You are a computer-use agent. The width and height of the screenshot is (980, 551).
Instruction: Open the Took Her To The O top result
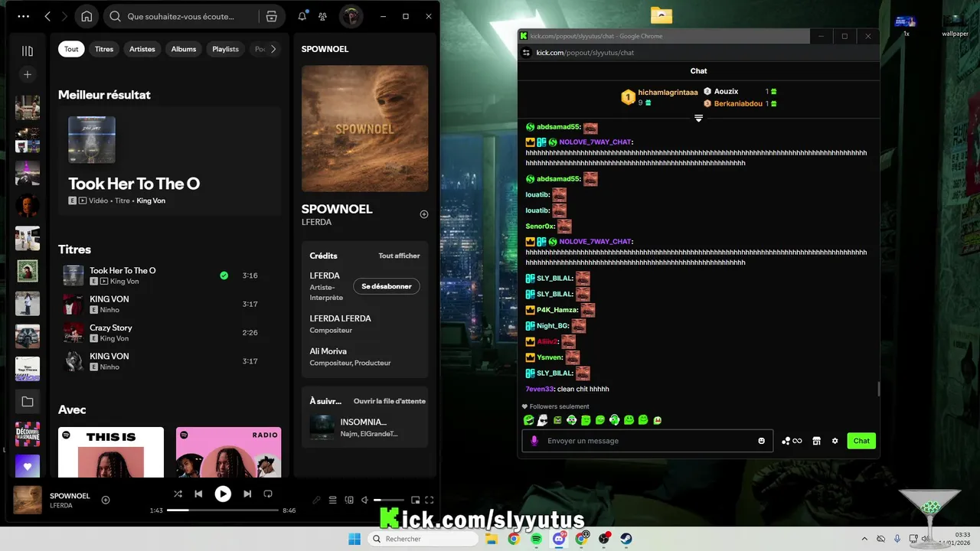click(169, 162)
